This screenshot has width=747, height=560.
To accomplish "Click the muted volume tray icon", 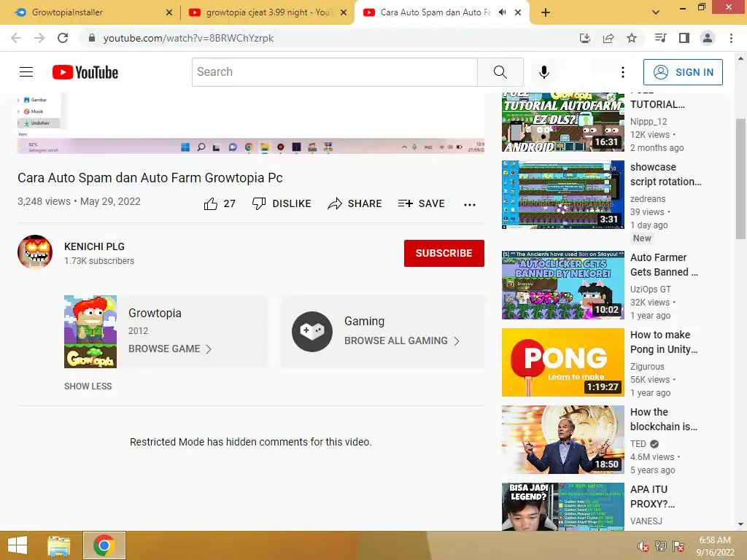I will coord(643,546).
